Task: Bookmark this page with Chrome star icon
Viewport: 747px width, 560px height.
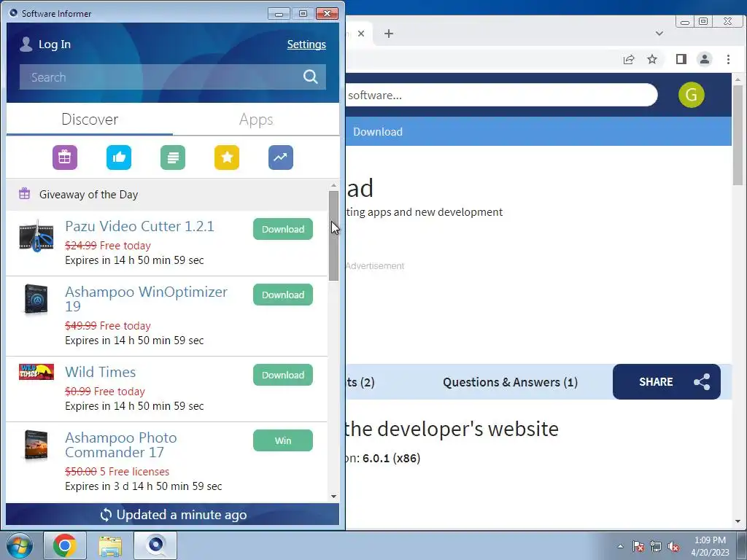Action: (x=652, y=59)
